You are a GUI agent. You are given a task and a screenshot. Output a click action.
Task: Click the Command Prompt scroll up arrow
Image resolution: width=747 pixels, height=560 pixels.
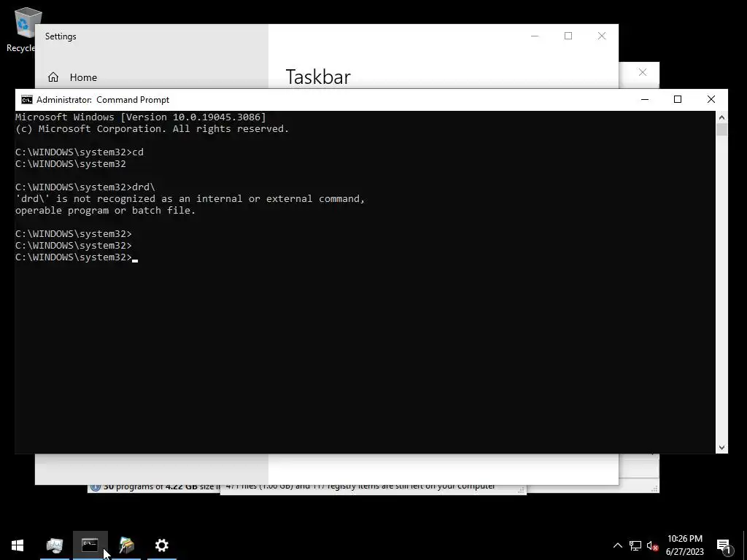tap(721, 117)
